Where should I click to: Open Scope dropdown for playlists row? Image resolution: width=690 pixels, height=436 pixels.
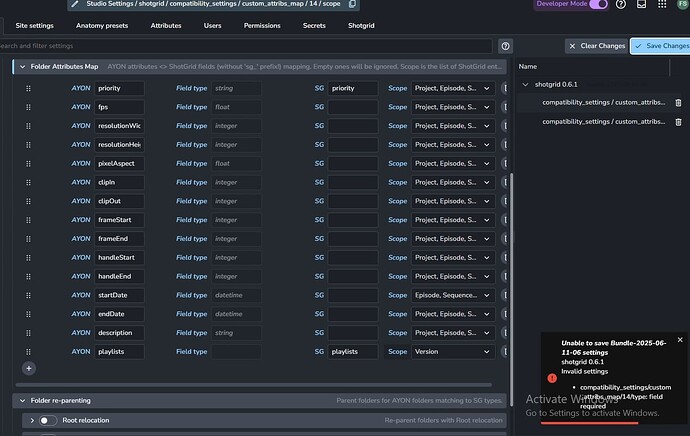(x=453, y=352)
